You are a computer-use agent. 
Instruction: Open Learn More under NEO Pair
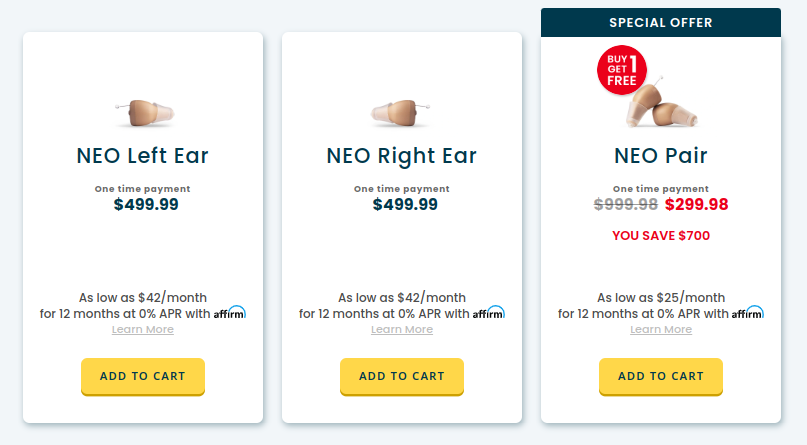[x=661, y=330]
